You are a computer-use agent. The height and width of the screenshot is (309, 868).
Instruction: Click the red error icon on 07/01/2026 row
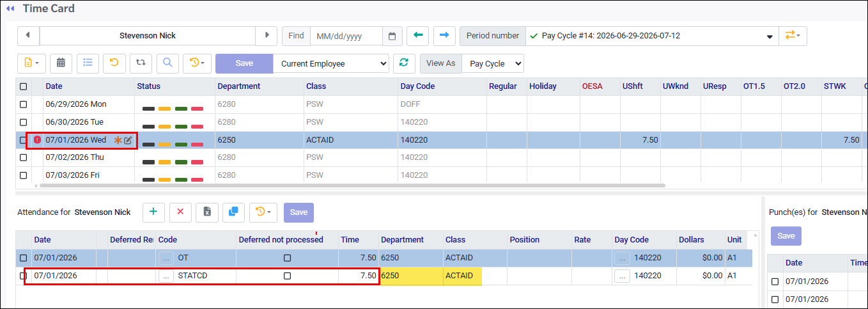pyautogui.click(x=37, y=140)
